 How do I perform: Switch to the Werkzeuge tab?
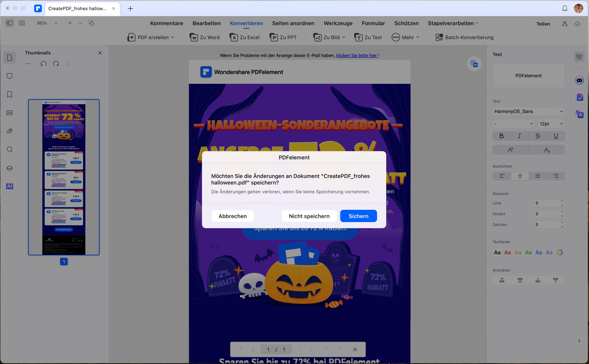(338, 23)
